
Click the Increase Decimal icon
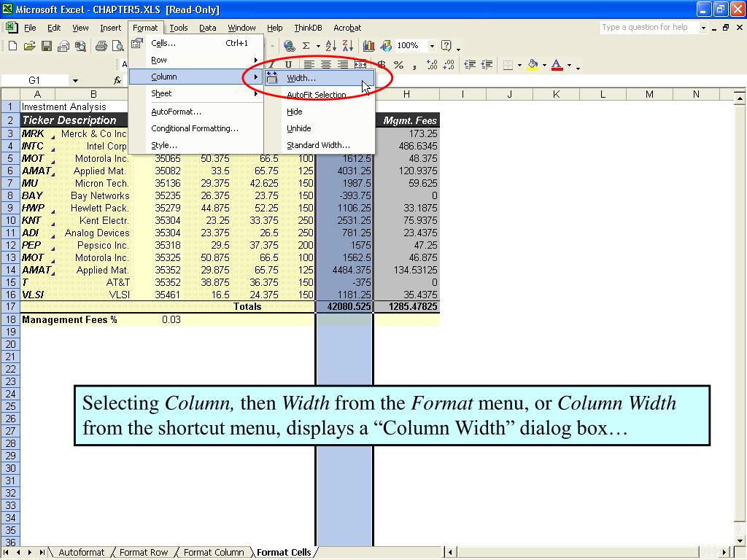click(432, 65)
